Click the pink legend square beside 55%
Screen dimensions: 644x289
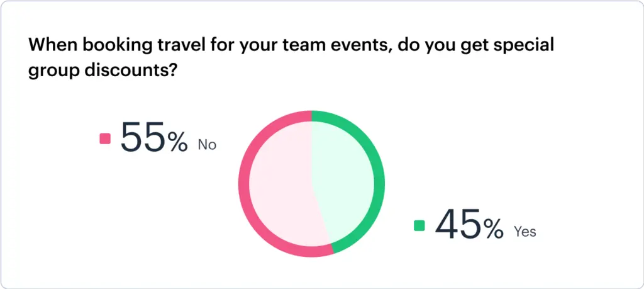click(105, 139)
